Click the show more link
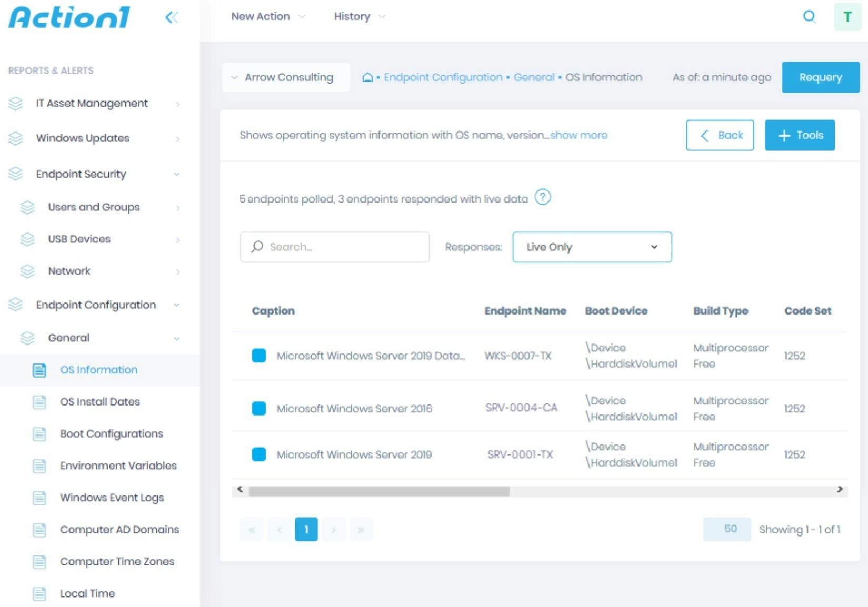Image resolution: width=868 pixels, height=607 pixels. click(578, 135)
